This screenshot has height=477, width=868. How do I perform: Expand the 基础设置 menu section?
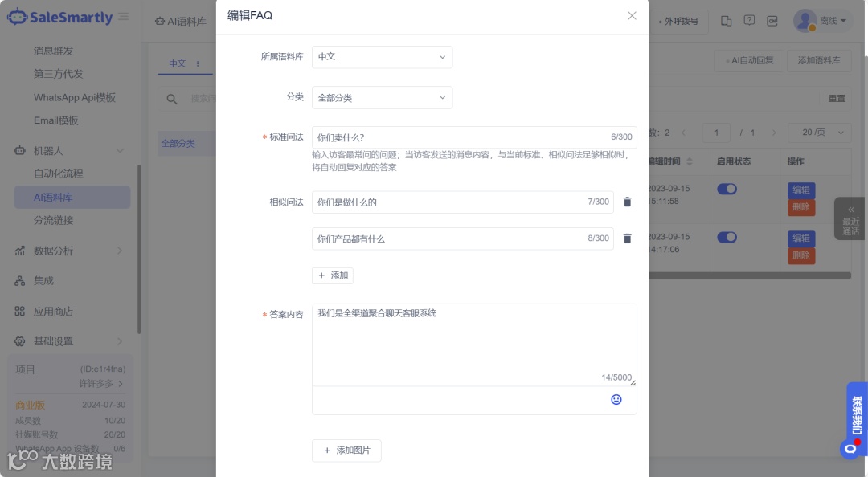pyautogui.click(x=120, y=341)
